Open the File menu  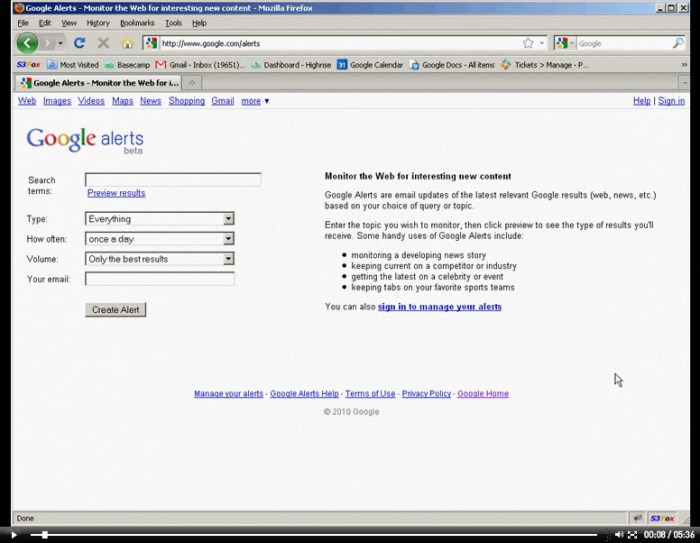click(23, 23)
